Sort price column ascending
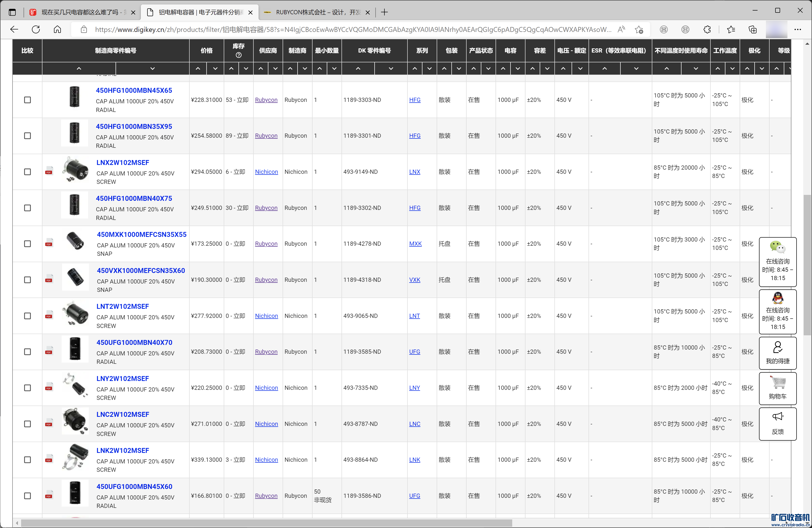This screenshot has width=812, height=528. tap(198, 68)
